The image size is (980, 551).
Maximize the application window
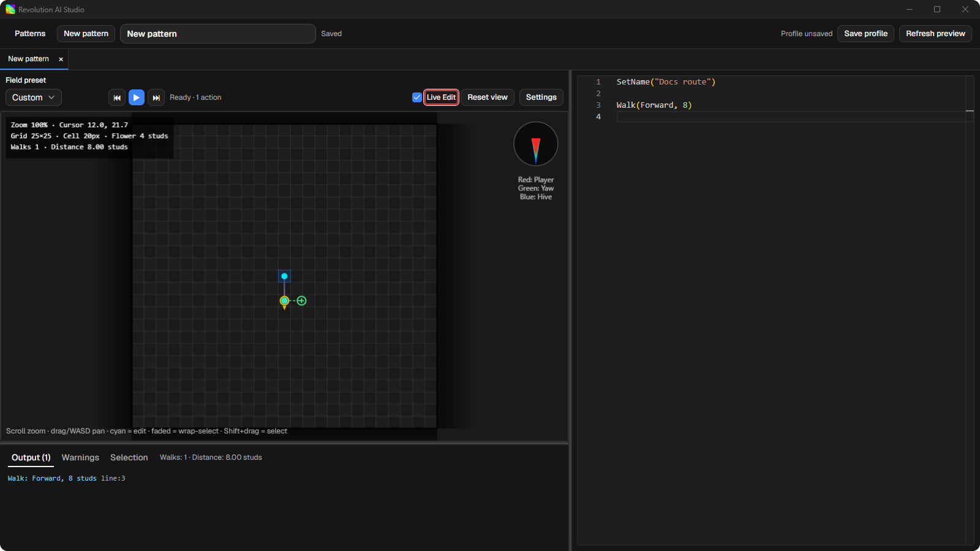[x=937, y=9]
